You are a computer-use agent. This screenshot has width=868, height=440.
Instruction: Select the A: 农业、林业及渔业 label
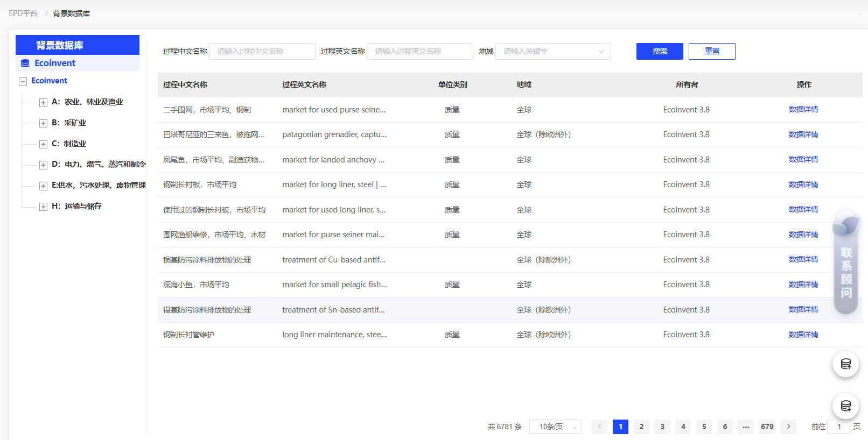pos(87,102)
